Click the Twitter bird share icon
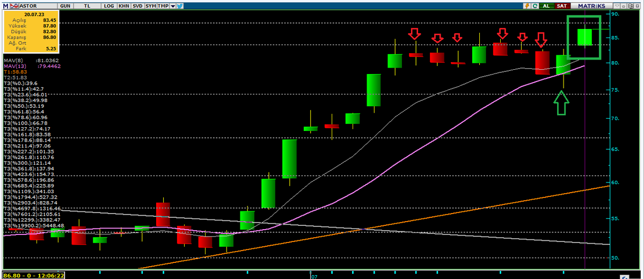The width and height of the screenshot is (644, 279). pyautogui.click(x=180, y=5)
